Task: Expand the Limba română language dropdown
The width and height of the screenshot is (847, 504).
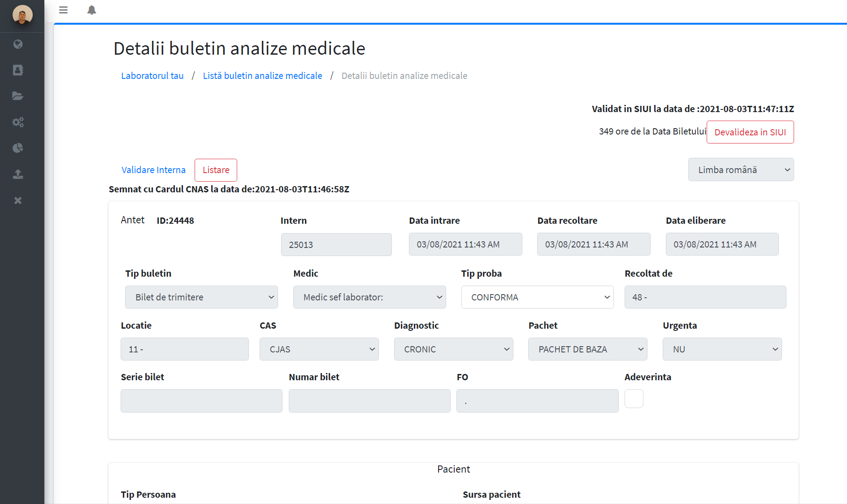Action: coord(741,169)
